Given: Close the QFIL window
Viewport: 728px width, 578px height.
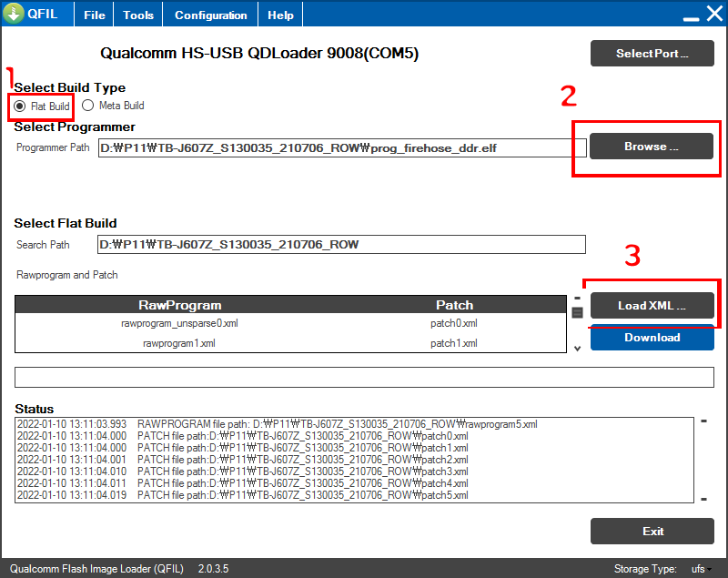Looking at the screenshot, I should tap(714, 14).
